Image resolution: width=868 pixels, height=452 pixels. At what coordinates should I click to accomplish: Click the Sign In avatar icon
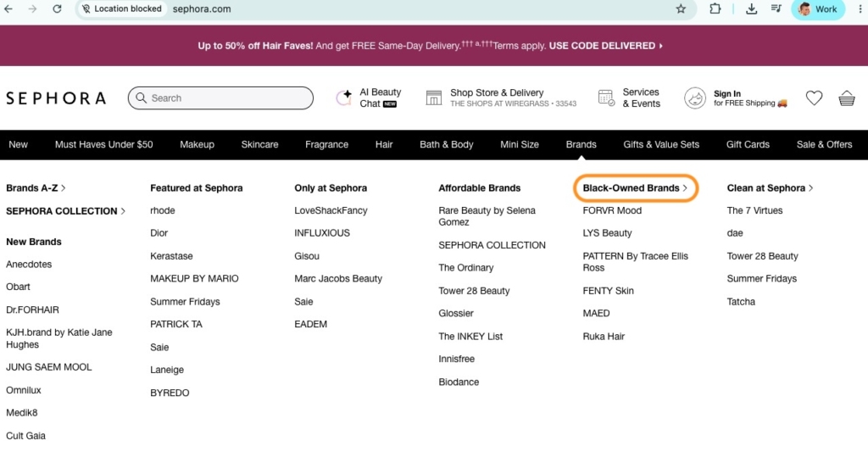pos(695,98)
